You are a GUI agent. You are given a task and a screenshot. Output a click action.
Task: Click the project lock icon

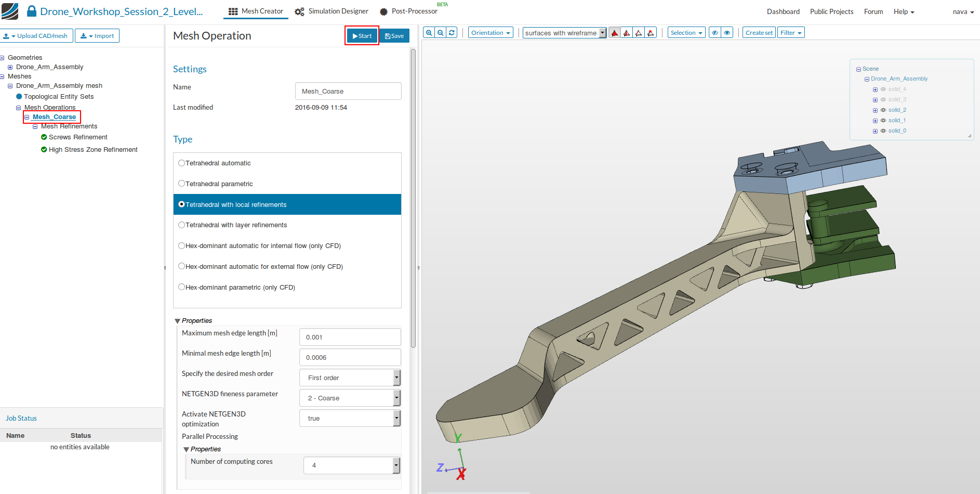pyautogui.click(x=32, y=11)
